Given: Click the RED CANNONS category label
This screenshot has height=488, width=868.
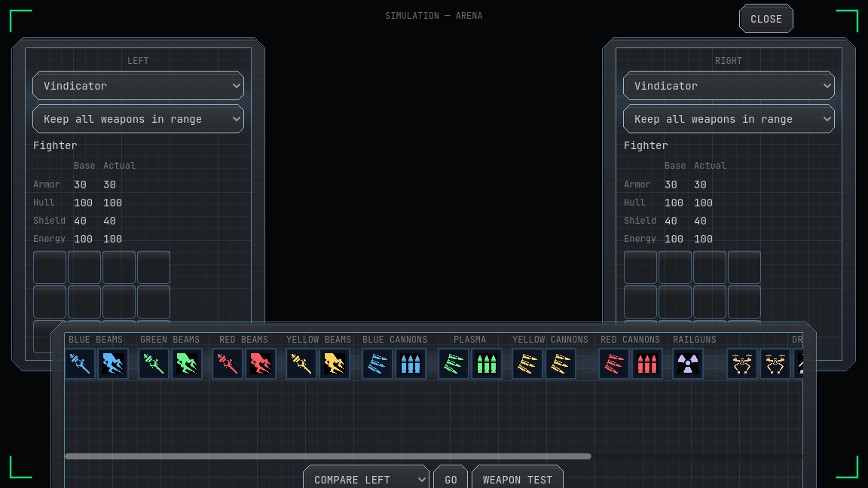Looking at the screenshot, I should tap(631, 340).
